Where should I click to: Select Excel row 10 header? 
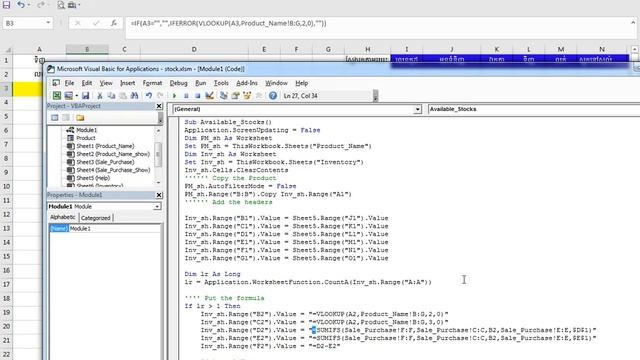[6, 186]
